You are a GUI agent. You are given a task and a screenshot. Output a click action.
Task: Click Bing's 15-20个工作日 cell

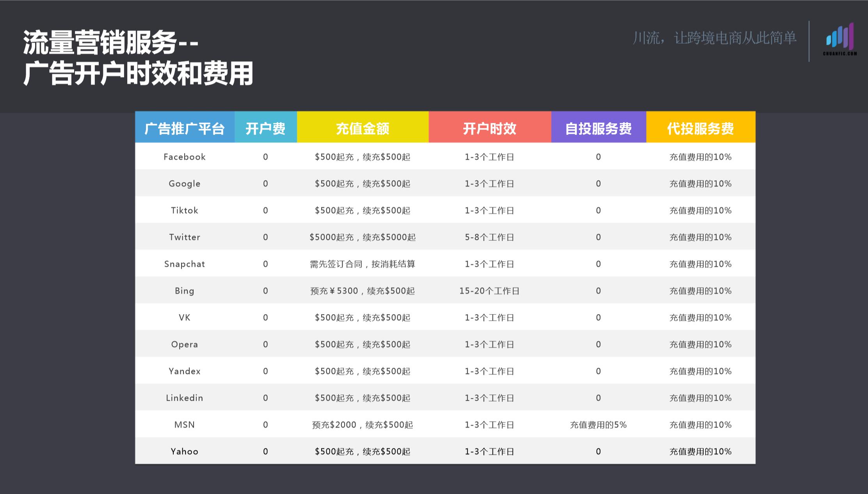pyautogui.click(x=490, y=291)
